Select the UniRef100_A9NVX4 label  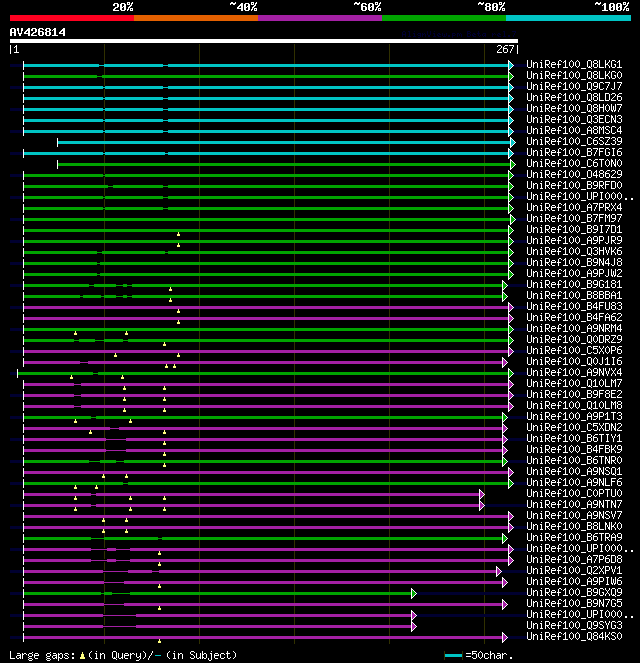[x=574, y=372]
